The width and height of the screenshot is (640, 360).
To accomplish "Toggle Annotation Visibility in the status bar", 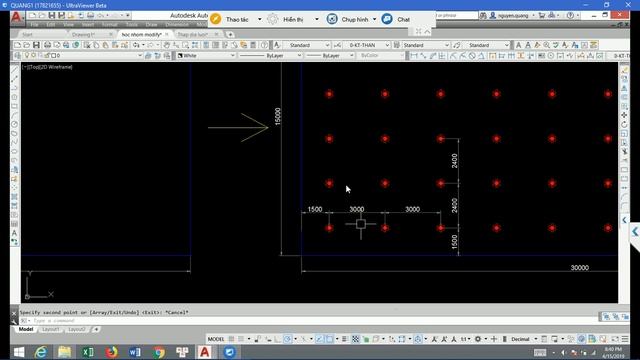I will [x=434, y=339].
